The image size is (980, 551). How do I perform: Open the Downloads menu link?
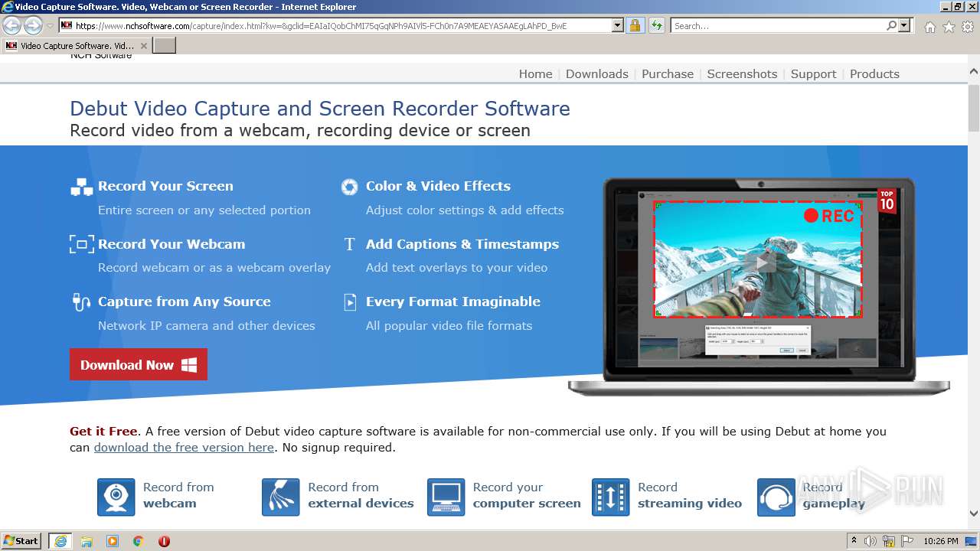[596, 73]
